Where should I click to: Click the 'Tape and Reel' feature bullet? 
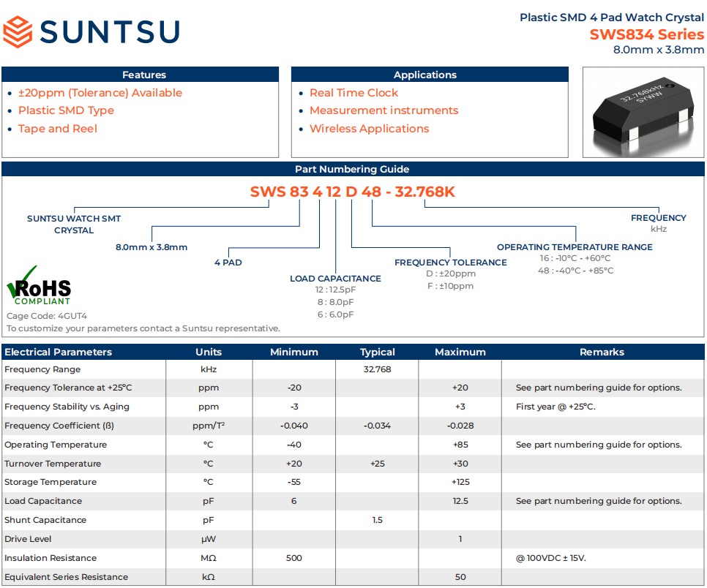click(x=58, y=129)
